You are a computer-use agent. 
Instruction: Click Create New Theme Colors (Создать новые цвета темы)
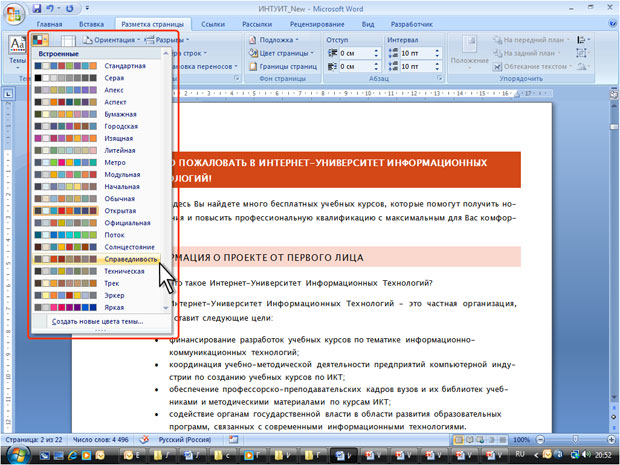tap(97, 321)
